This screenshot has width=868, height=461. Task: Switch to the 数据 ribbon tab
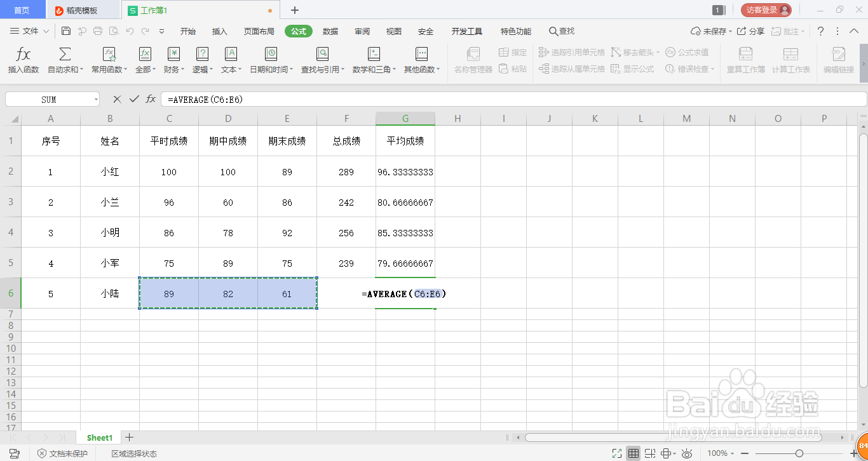(x=330, y=30)
